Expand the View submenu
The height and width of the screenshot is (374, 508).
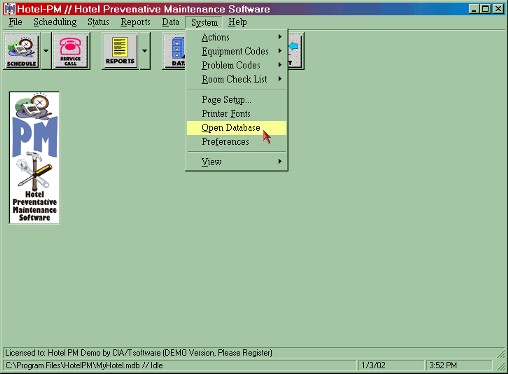[x=236, y=162]
